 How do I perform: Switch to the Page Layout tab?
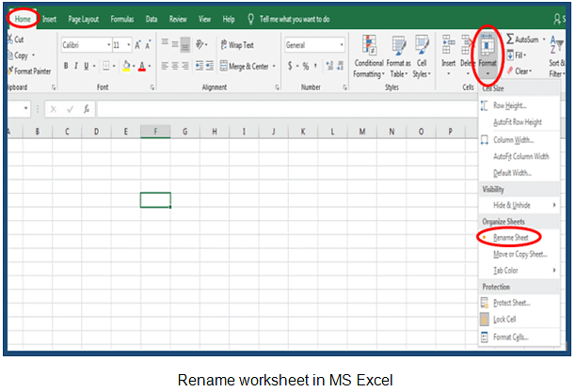84,19
